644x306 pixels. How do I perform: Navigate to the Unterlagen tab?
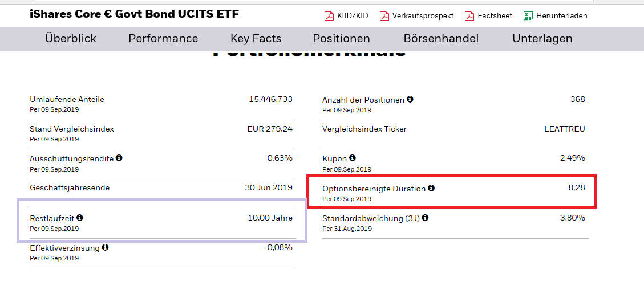pos(542,39)
